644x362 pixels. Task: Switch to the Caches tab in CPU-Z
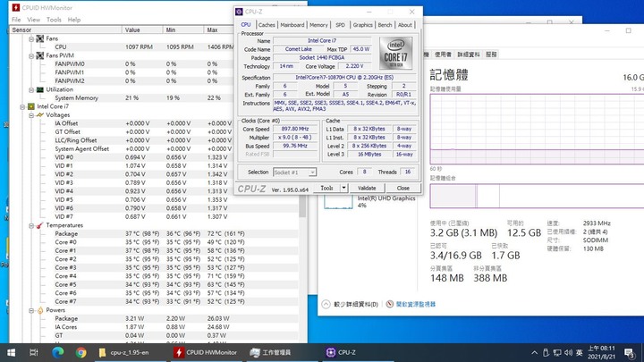coord(267,25)
